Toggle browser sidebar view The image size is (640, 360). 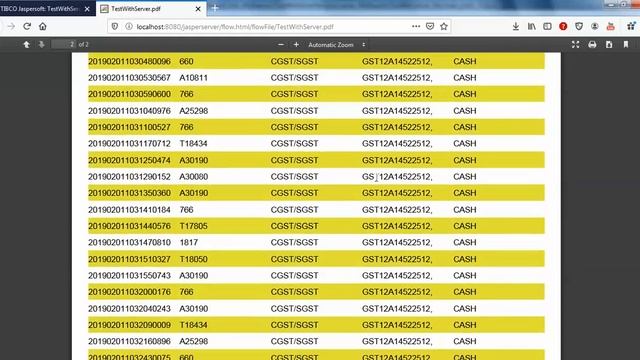[547, 27]
